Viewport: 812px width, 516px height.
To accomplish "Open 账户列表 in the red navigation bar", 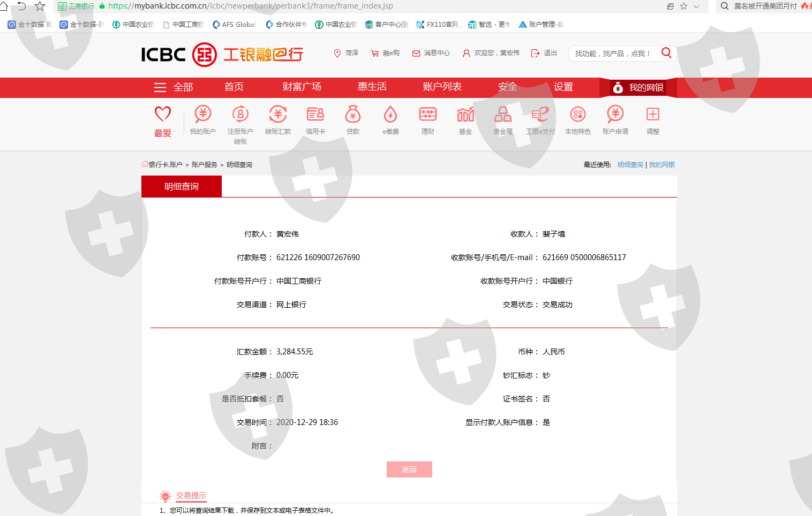I will 442,87.
